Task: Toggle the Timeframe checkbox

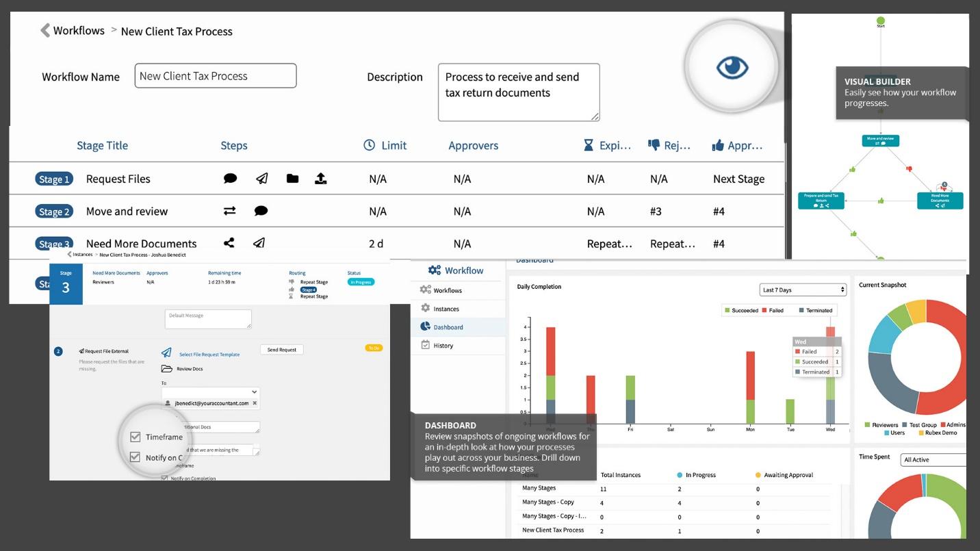Action: tap(135, 437)
